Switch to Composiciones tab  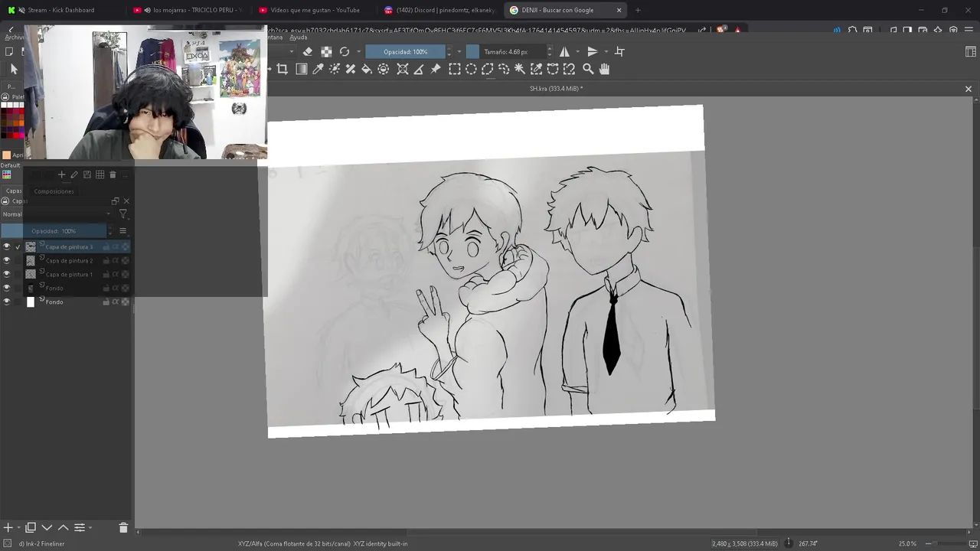(54, 191)
